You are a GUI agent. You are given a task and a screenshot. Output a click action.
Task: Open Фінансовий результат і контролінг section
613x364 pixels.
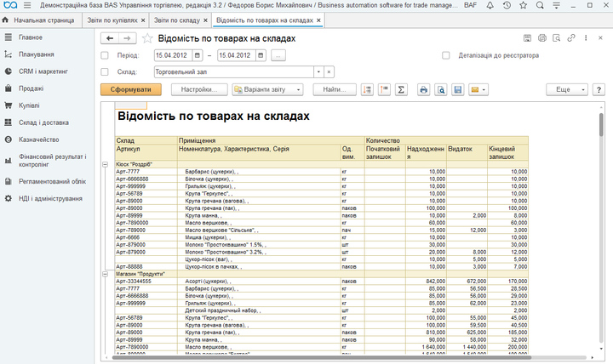click(53, 161)
